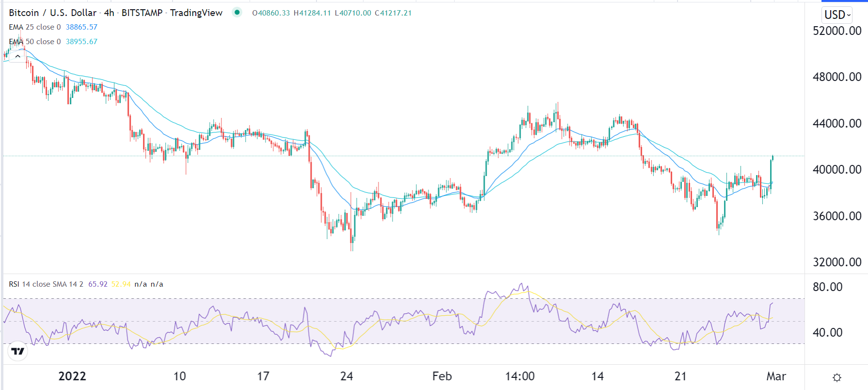Click the 2022 label on time axis

tap(72, 376)
